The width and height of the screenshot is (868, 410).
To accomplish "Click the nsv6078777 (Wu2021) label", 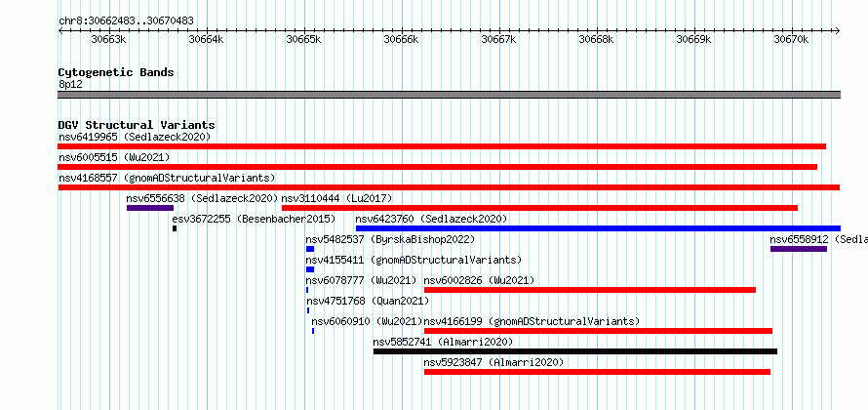I will (362, 280).
